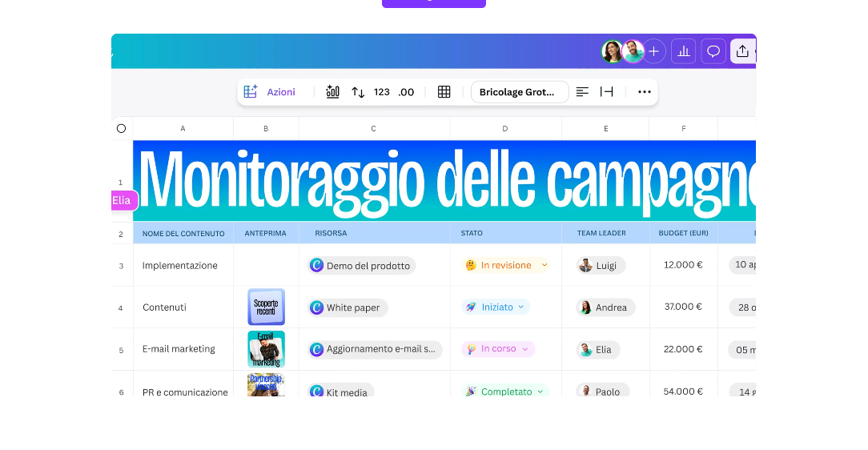868x450 pixels.
Task: Click the Azioni magic table button
Action: [x=270, y=92]
